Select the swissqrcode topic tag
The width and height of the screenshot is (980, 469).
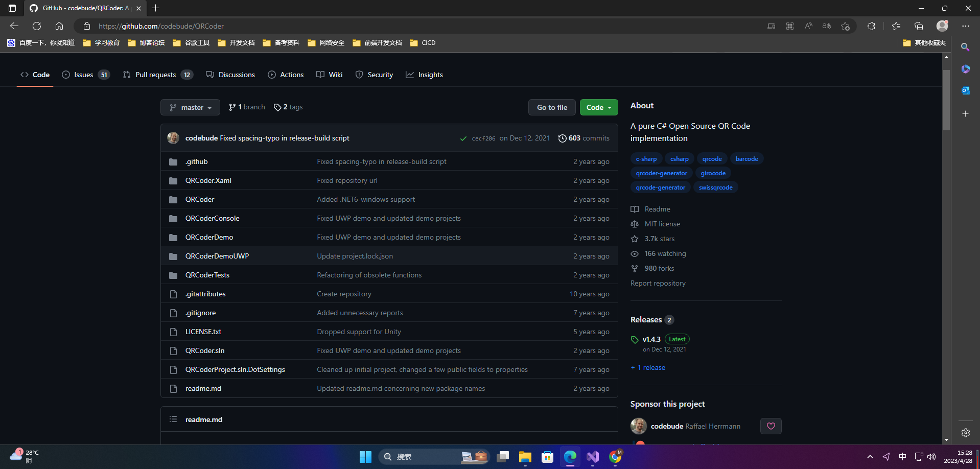pyautogui.click(x=715, y=187)
